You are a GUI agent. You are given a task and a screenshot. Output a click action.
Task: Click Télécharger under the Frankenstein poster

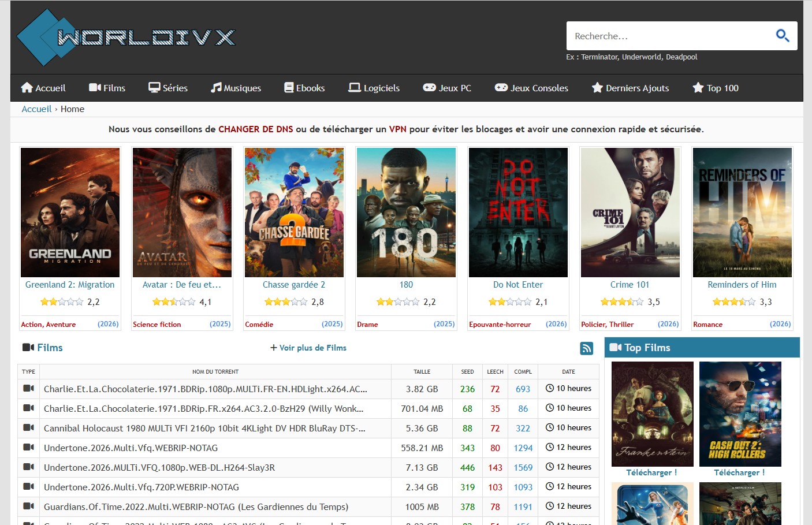(x=652, y=472)
